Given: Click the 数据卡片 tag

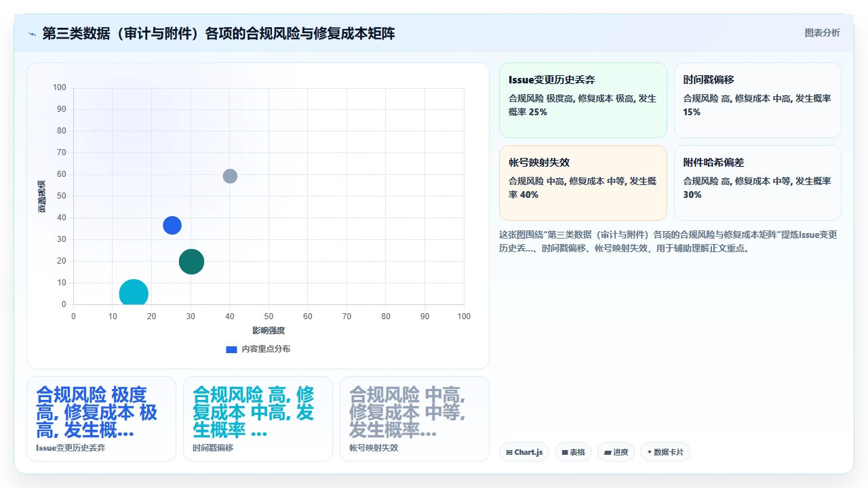Looking at the screenshot, I should point(665,452).
